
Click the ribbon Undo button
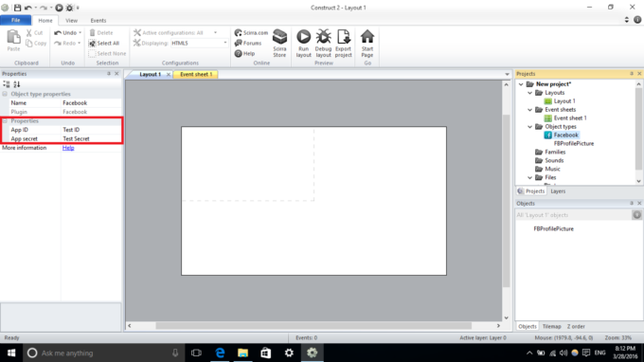coord(65,32)
